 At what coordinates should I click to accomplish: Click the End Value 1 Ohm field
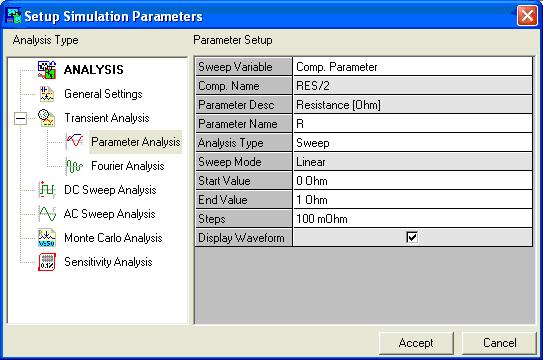tap(412, 200)
